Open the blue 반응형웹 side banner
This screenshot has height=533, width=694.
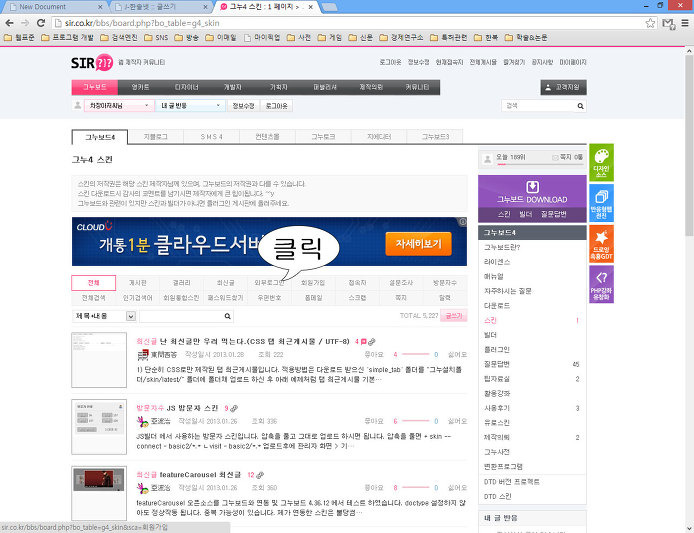point(601,203)
